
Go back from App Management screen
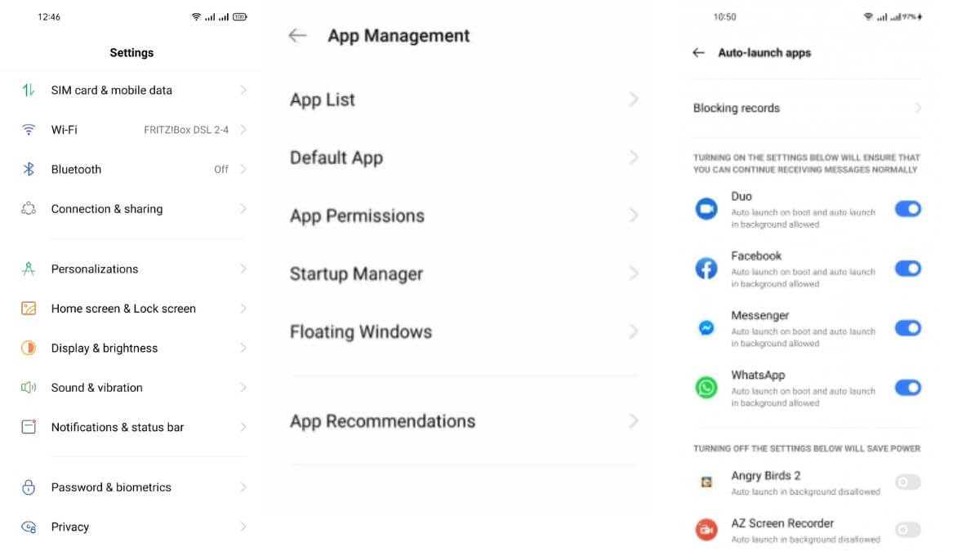tap(297, 36)
